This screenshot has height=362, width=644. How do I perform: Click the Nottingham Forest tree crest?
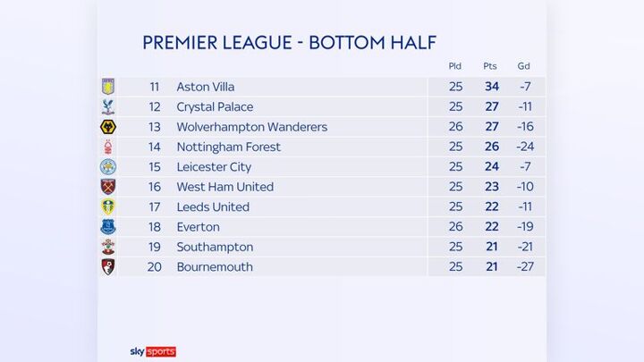[108, 147]
